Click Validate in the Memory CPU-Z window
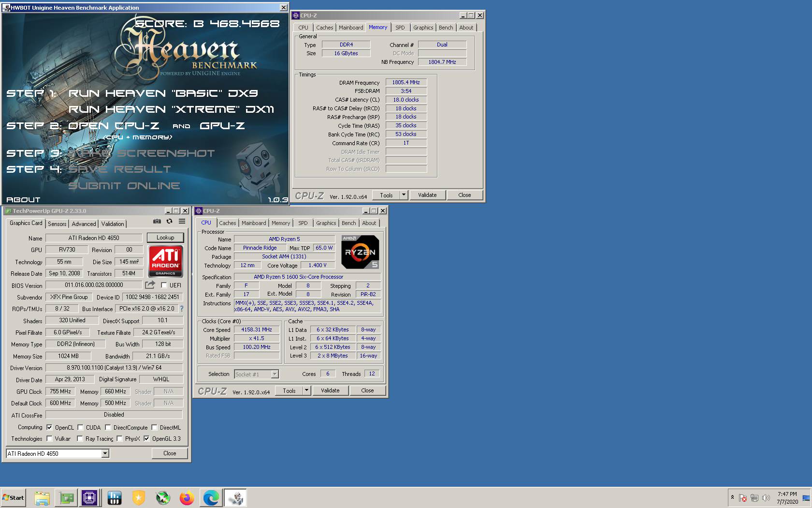The image size is (812, 508). click(x=427, y=195)
